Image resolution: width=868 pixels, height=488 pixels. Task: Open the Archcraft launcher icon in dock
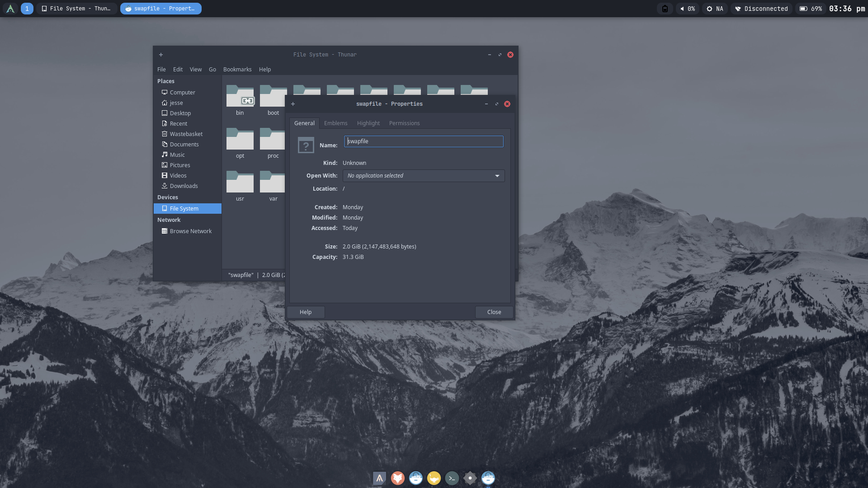pyautogui.click(x=380, y=478)
